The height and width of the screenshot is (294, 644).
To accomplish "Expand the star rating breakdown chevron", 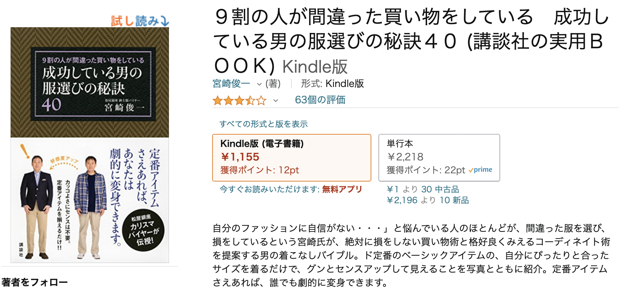I will pos(276,101).
